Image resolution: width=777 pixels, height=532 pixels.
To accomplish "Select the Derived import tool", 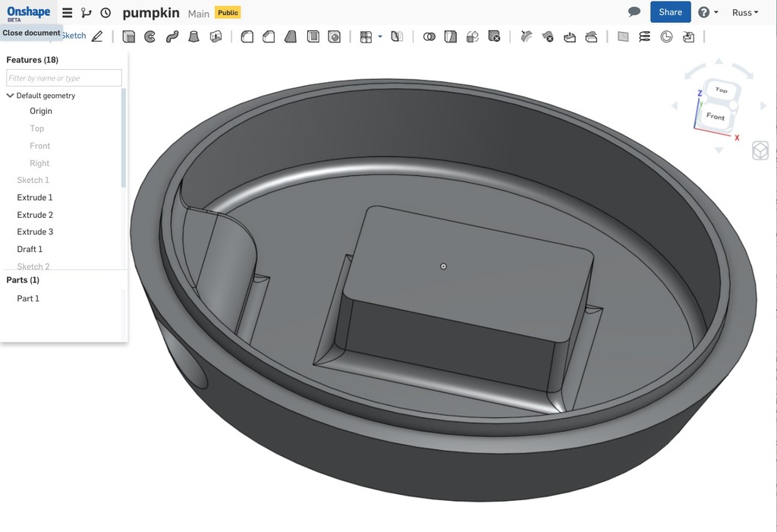I will pos(688,36).
